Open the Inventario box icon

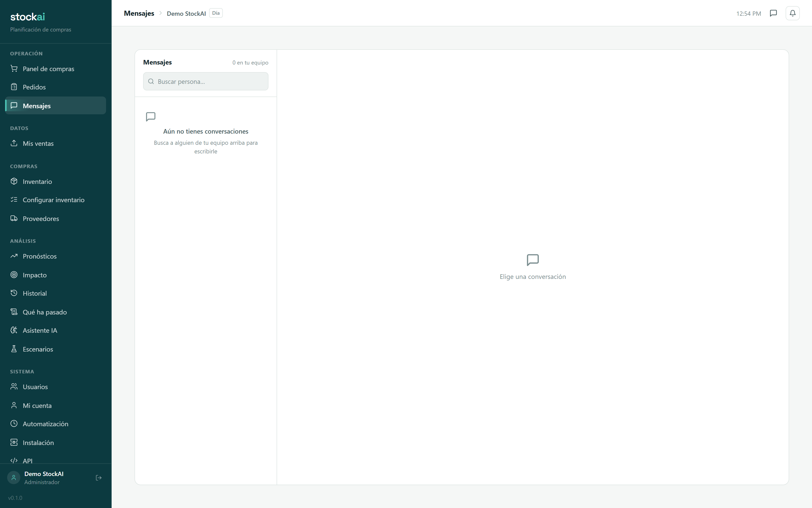(x=14, y=181)
